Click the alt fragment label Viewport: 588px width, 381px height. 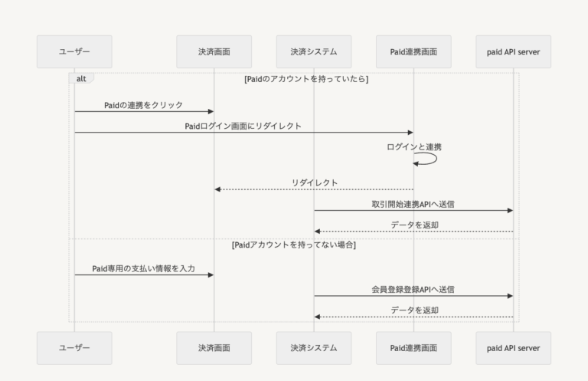81,78
